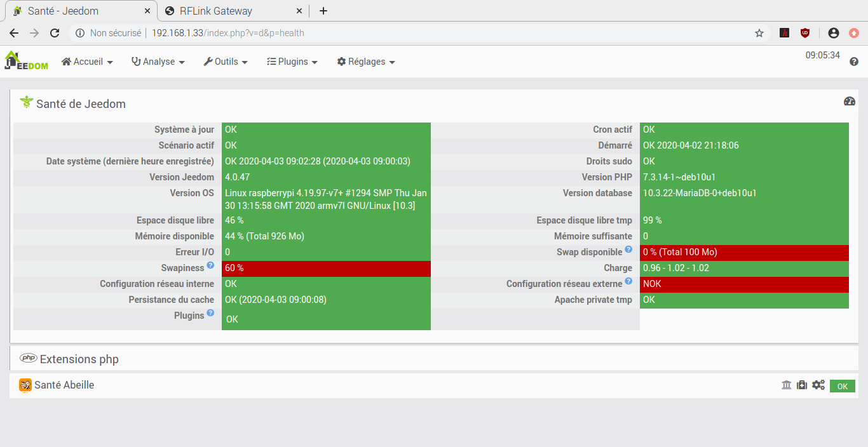868x447 pixels.
Task: Click the site info icon in address bar
Action: (80, 33)
